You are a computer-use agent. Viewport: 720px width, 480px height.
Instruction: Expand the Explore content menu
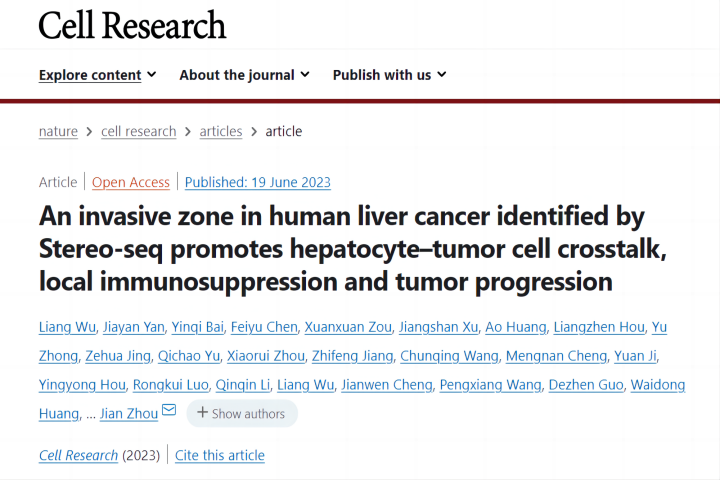(x=97, y=75)
